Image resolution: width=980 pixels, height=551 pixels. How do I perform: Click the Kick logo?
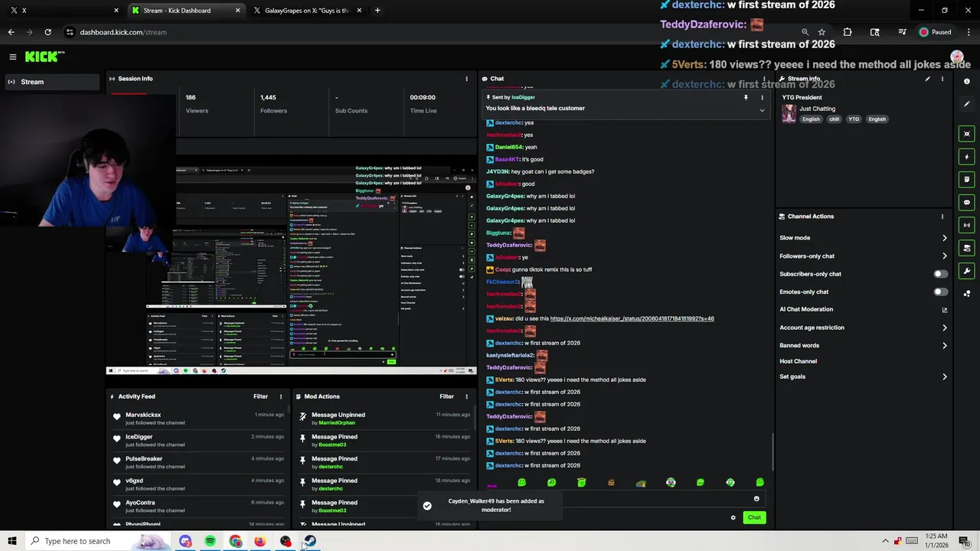pos(44,57)
